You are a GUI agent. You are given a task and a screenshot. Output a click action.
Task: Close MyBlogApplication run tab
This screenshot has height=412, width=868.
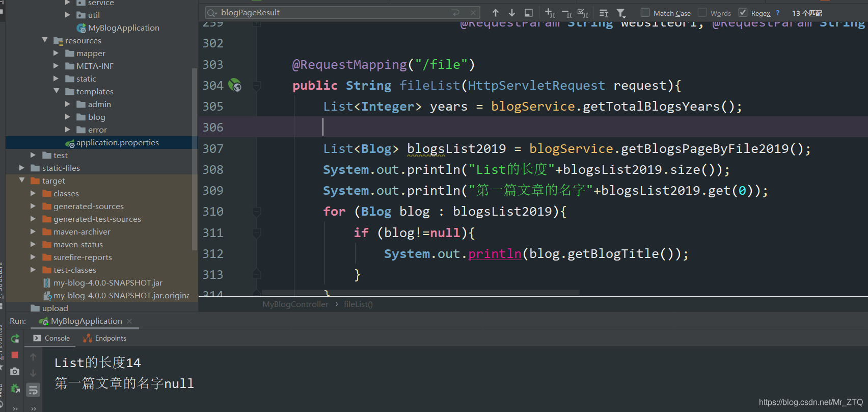(129, 321)
